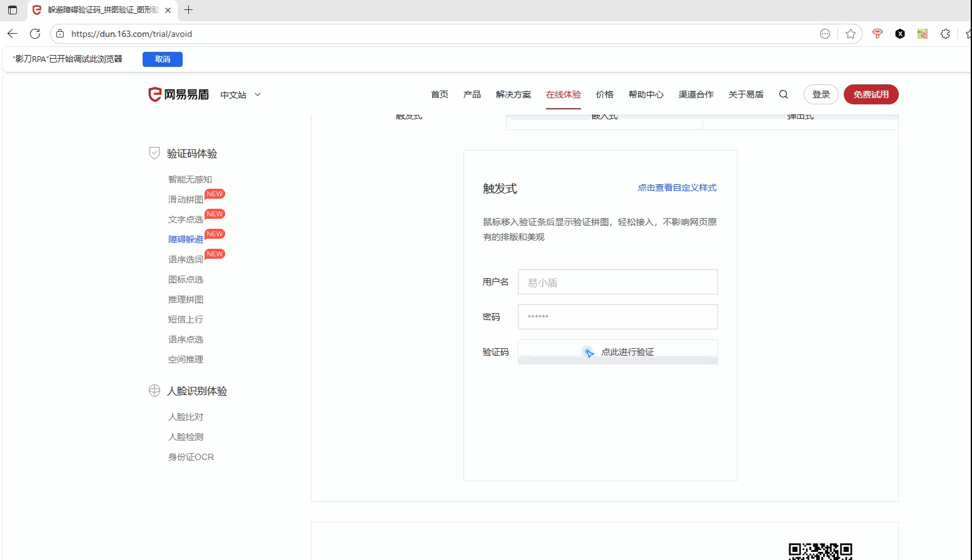Click 点击查看自定义样式 link
This screenshot has height=560, width=972.
[677, 187]
